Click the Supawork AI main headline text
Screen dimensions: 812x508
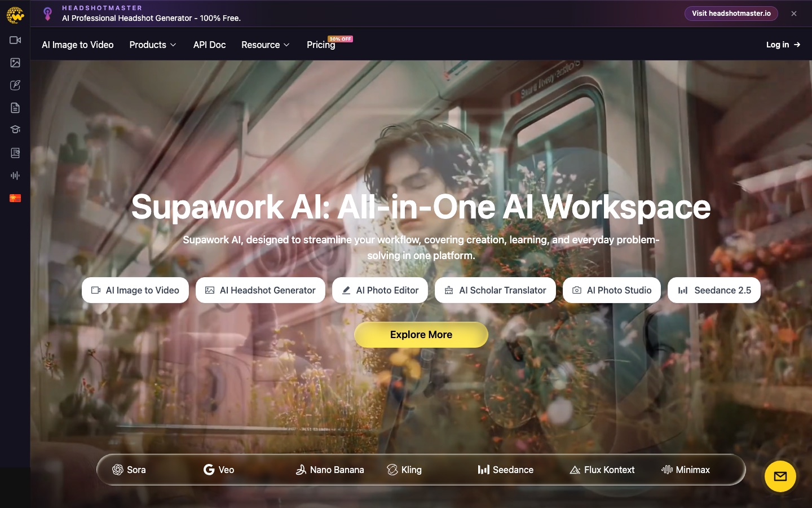point(421,207)
